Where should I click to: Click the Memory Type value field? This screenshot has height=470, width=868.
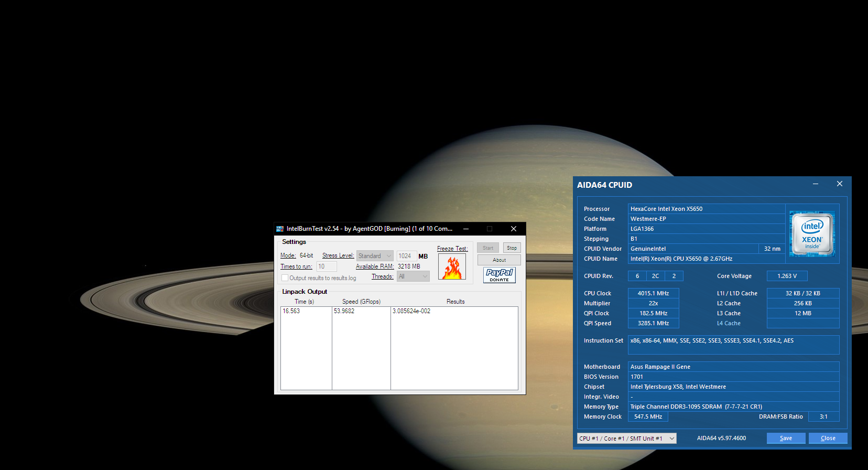[733, 407]
